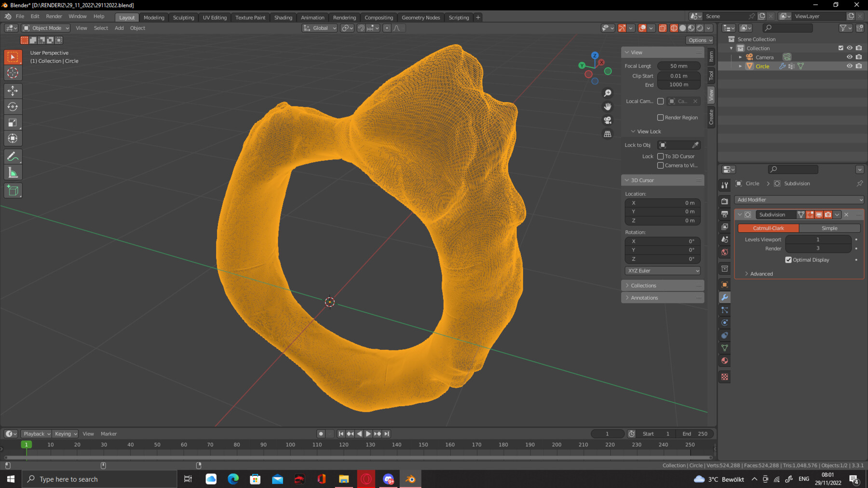Select the Rotate tool
This screenshot has height=488, width=868.
[13, 106]
